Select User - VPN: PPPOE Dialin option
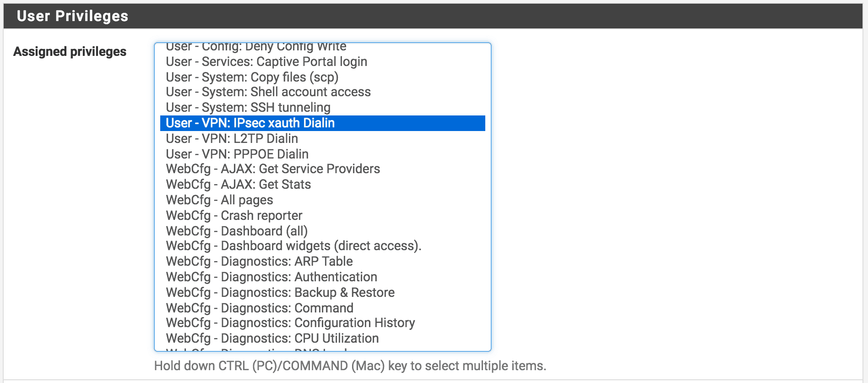868x383 pixels. click(x=322, y=154)
